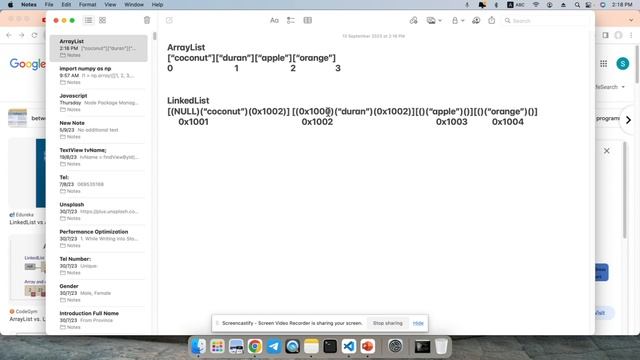Open Visual Studio Code from the Dock

[349, 346]
